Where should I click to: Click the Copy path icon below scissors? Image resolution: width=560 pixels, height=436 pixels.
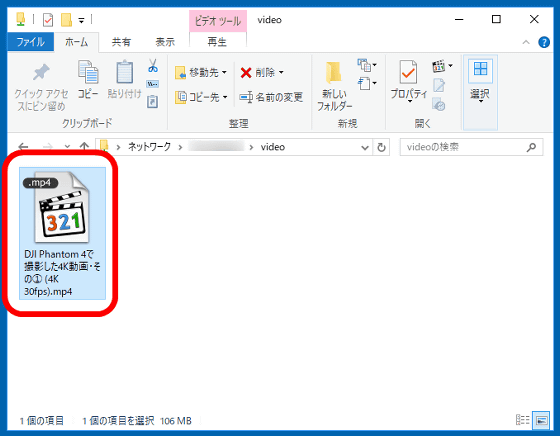coord(153,84)
